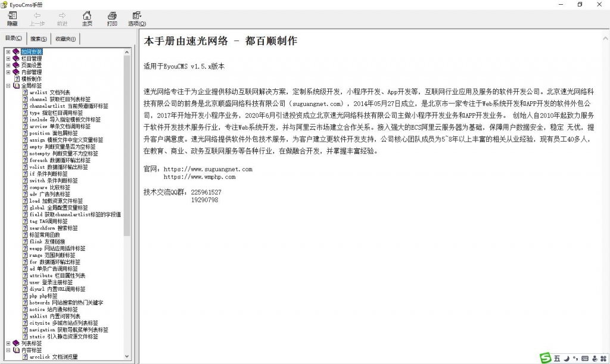This screenshot has width=610, height=364.
Task: Click the page icon beside 模板制作
Action: click(17, 79)
